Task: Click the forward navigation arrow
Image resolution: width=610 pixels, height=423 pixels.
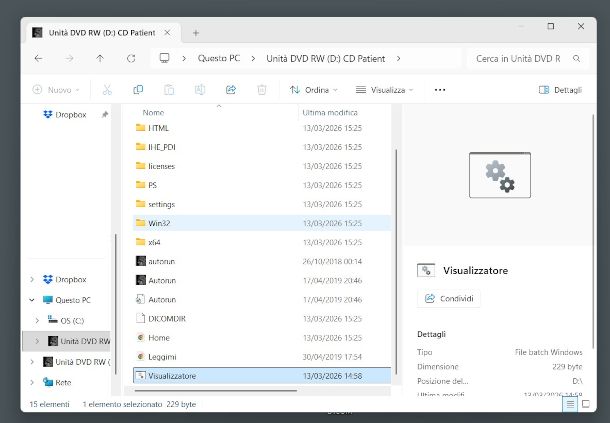Action: [69, 59]
